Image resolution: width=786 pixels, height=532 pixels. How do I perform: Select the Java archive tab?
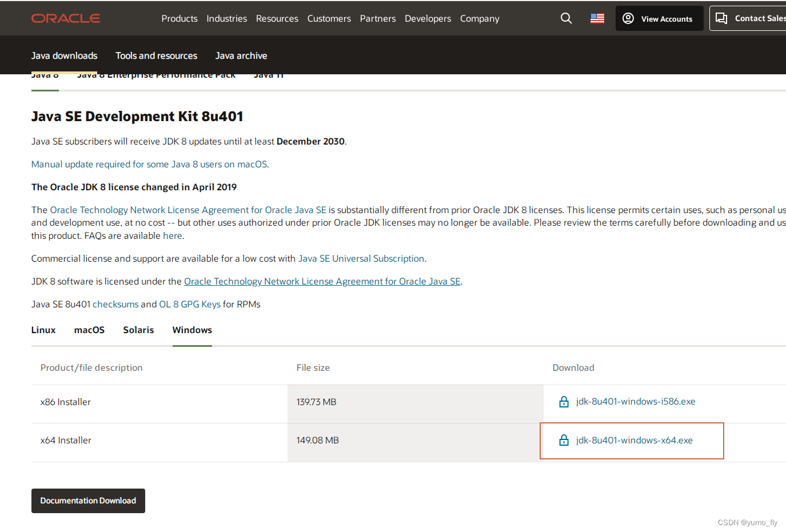point(241,55)
